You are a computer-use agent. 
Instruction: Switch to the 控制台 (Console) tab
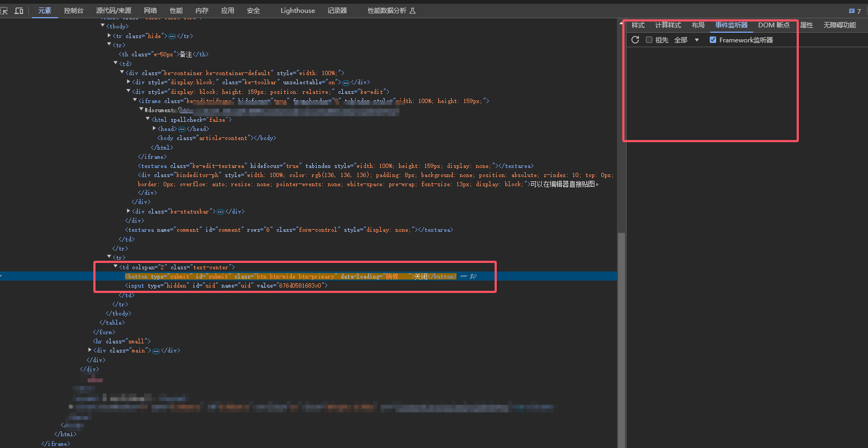tap(73, 11)
